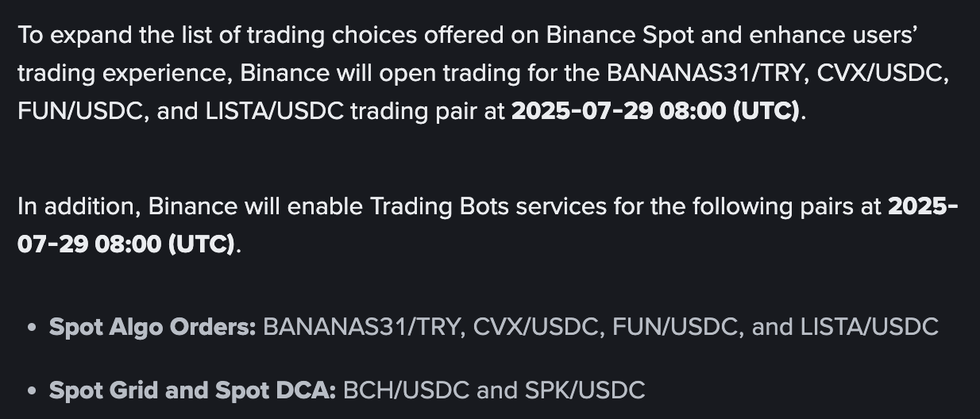Viewport: 980px width, 419px height.
Task: Click the SPK/USDC pair
Action: tap(585, 390)
